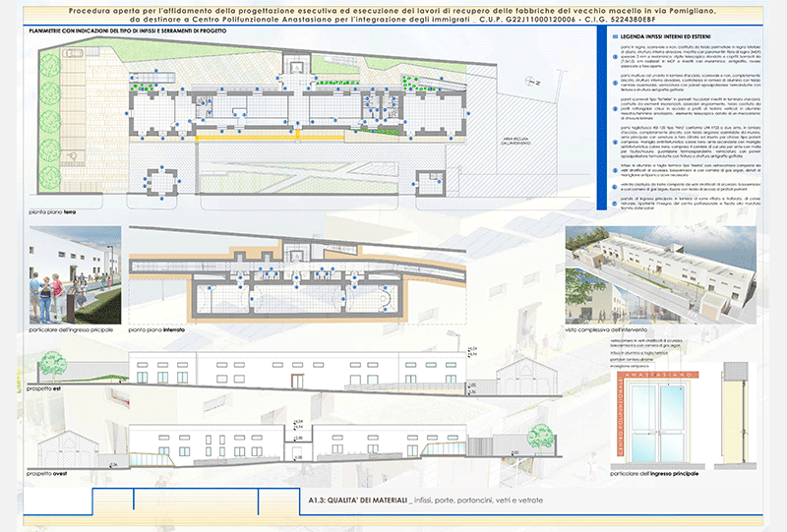Image resolution: width=787 pixels, height=532 pixels.
Task: Click the 'prospetto est' label
Action: coord(43,389)
